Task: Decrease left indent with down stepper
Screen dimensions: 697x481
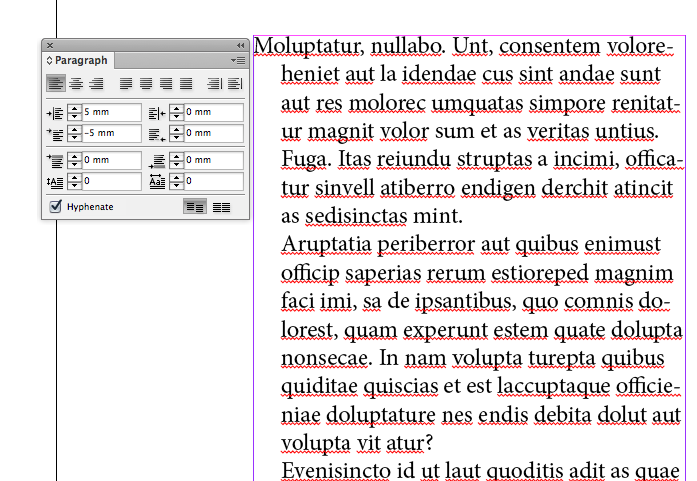Action: click(x=75, y=116)
